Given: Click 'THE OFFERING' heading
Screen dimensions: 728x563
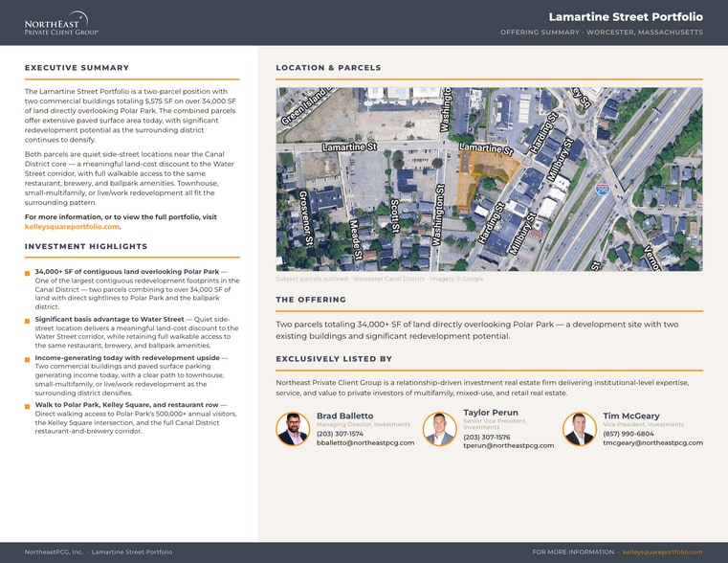Looking at the screenshot, I should pyautogui.click(x=311, y=300).
